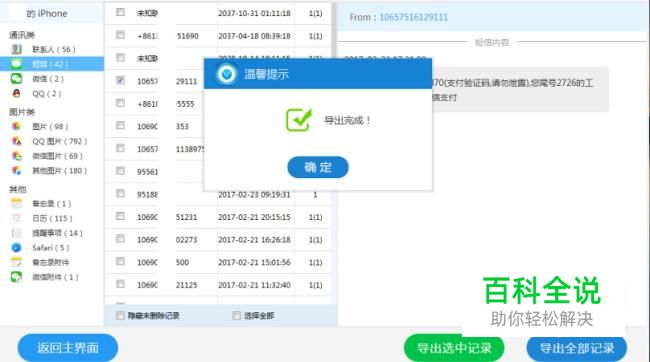The width and height of the screenshot is (650, 362).
Task: Click the date 2017-02-21 20:15:15
Action: 254,217
